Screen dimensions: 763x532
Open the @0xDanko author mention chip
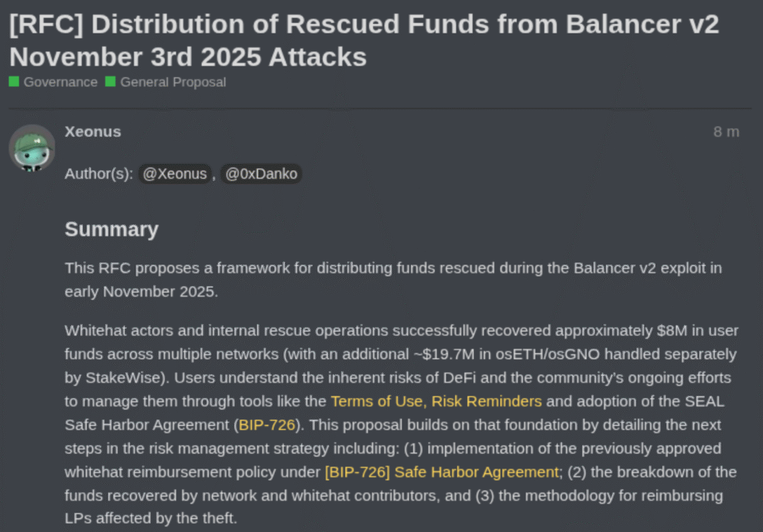262,174
